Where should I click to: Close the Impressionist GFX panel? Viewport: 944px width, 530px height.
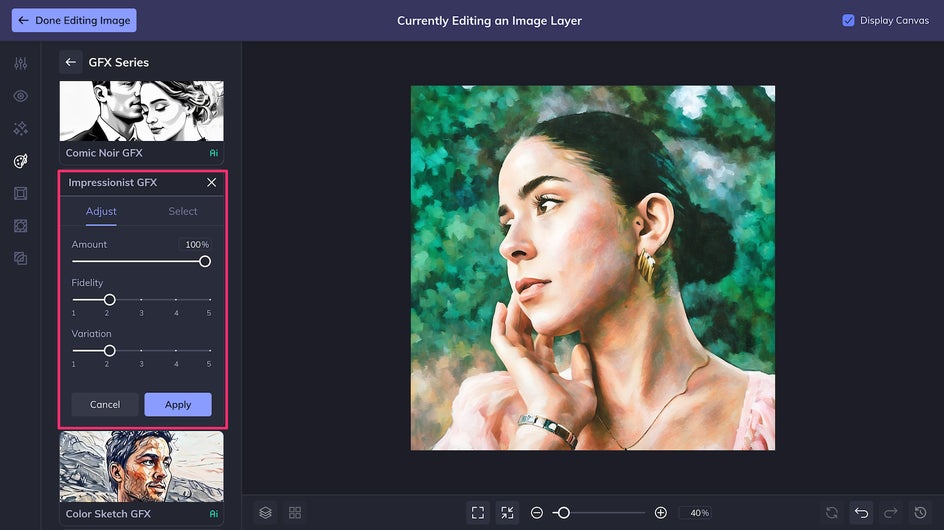(211, 183)
